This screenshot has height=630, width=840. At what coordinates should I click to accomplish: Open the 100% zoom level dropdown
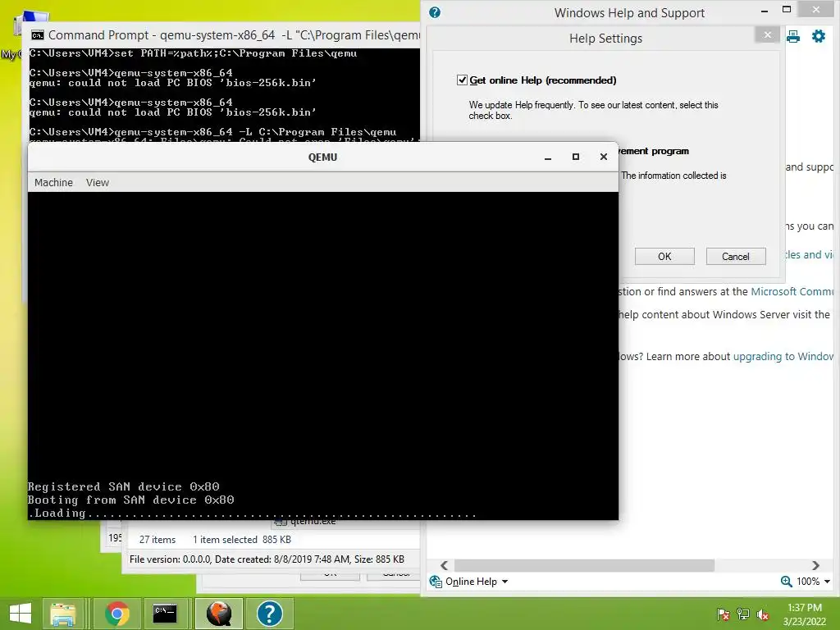click(x=827, y=582)
